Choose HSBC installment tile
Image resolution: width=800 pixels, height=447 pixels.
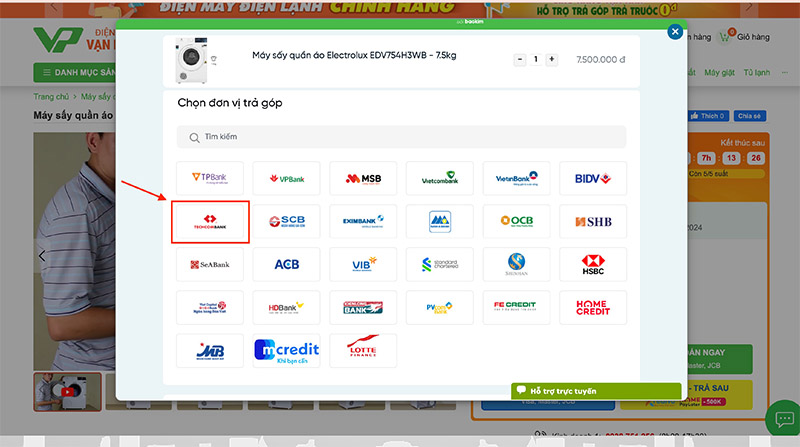[x=593, y=264]
